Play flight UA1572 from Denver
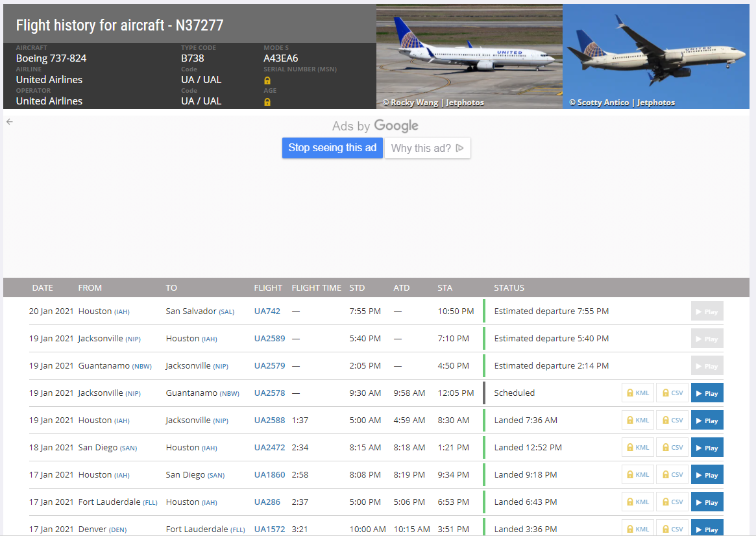This screenshot has width=756, height=536. coord(707,528)
